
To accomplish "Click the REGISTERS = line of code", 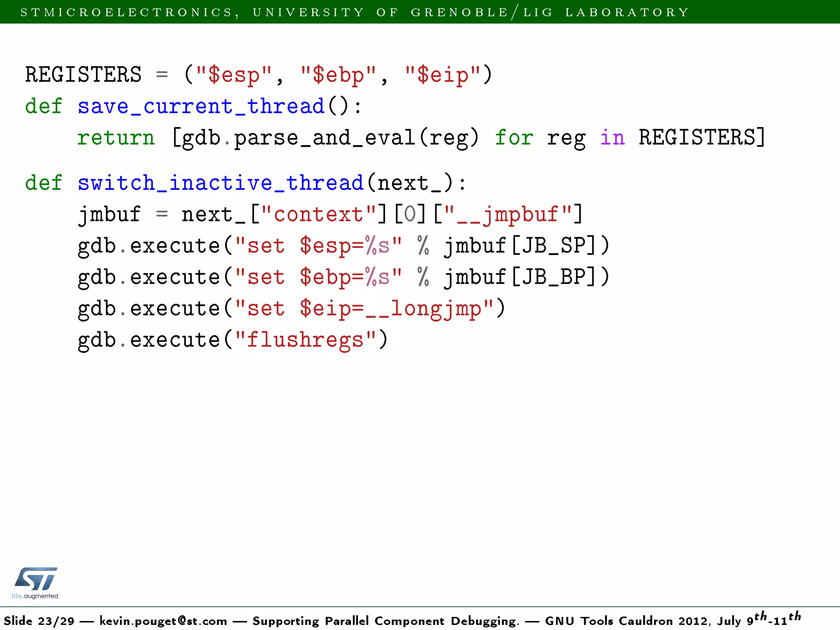I will pyautogui.click(x=258, y=75).
